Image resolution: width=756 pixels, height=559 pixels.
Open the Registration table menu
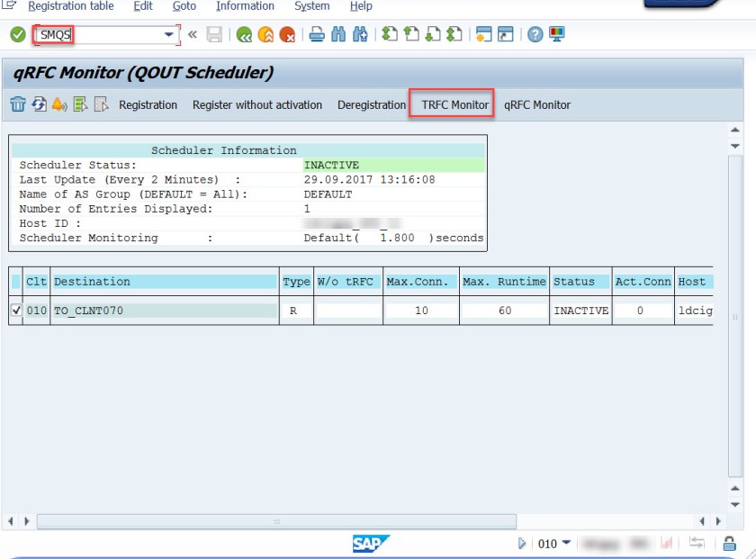[70, 6]
